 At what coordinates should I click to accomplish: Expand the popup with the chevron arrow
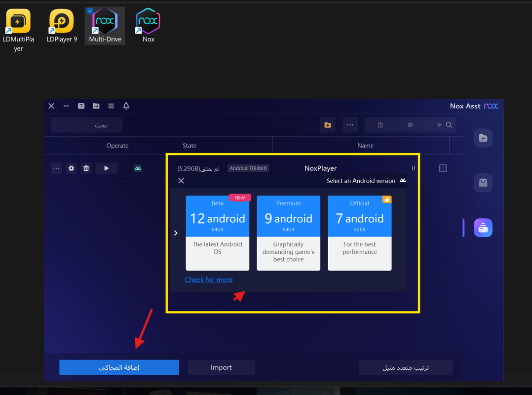[176, 233]
